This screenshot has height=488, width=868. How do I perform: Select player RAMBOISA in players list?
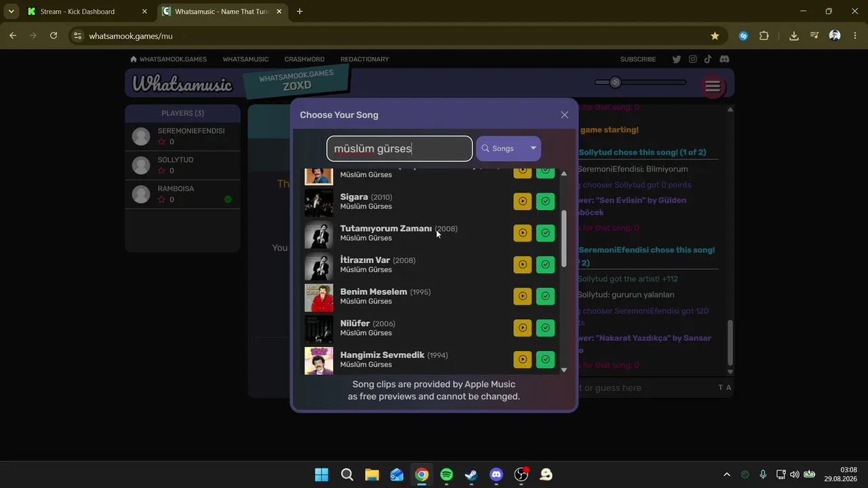[182, 194]
